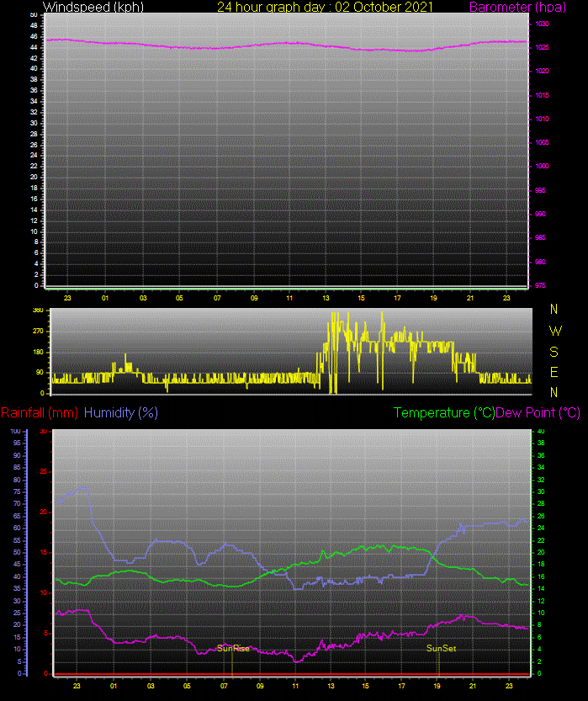Select the 'Humidity (%)' legend label

[121, 412]
